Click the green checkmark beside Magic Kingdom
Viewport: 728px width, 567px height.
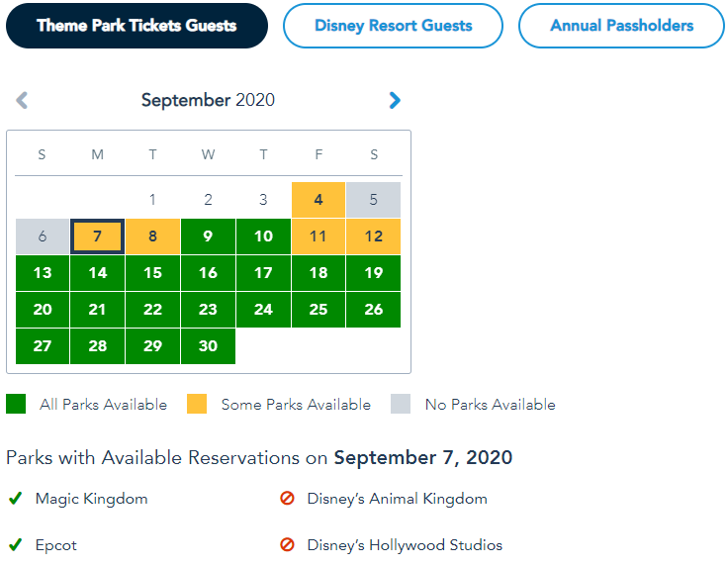tap(15, 499)
